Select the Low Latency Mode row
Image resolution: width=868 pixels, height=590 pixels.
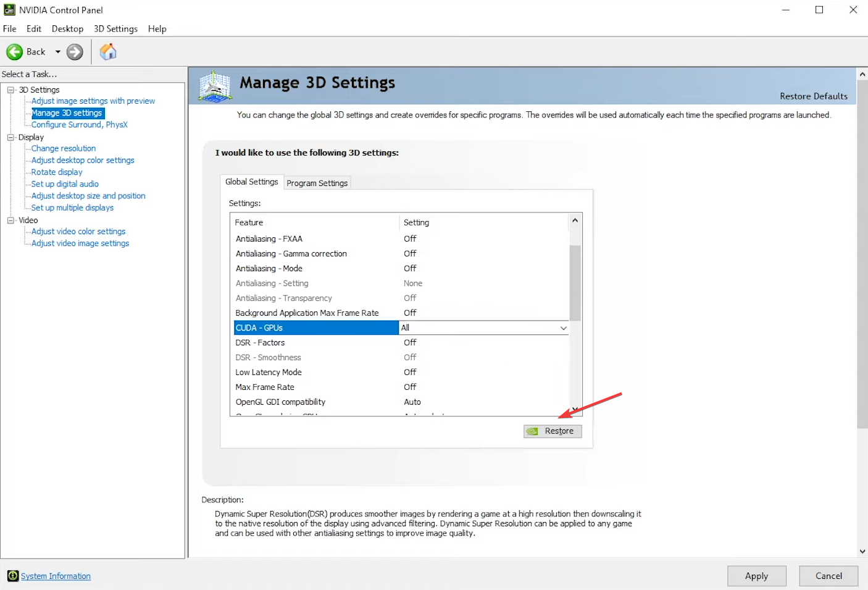coord(401,373)
